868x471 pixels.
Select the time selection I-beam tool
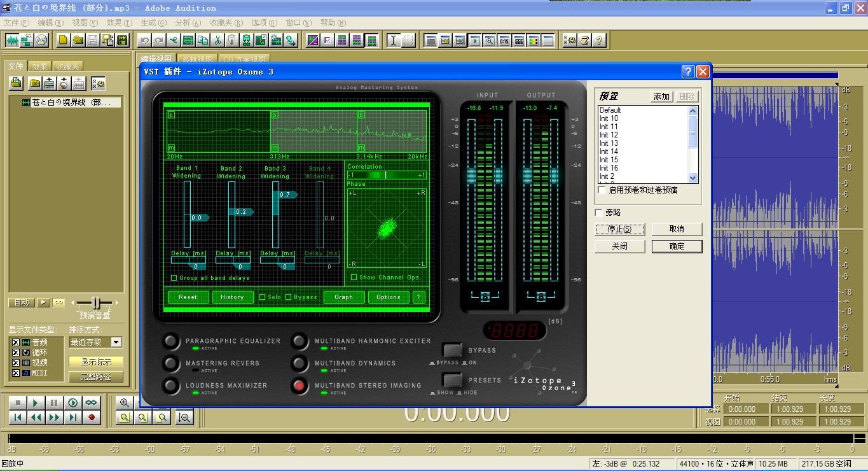point(394,40)
